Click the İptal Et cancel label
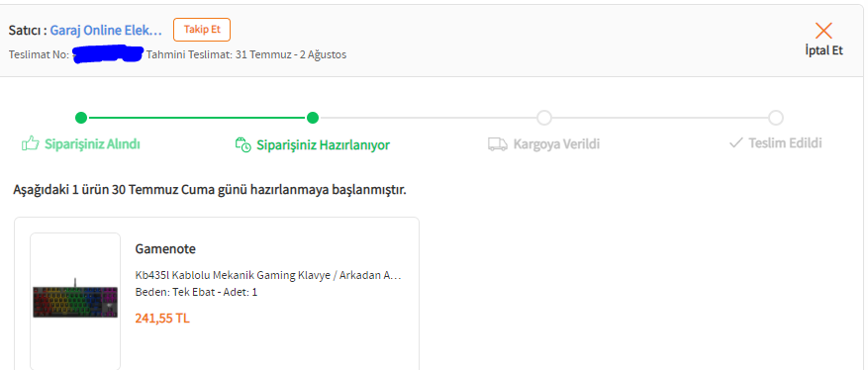868x370 pixels. [x=823, y=49]
